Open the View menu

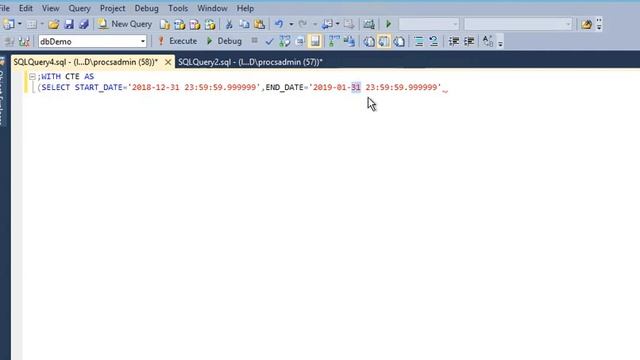[50, 8]
